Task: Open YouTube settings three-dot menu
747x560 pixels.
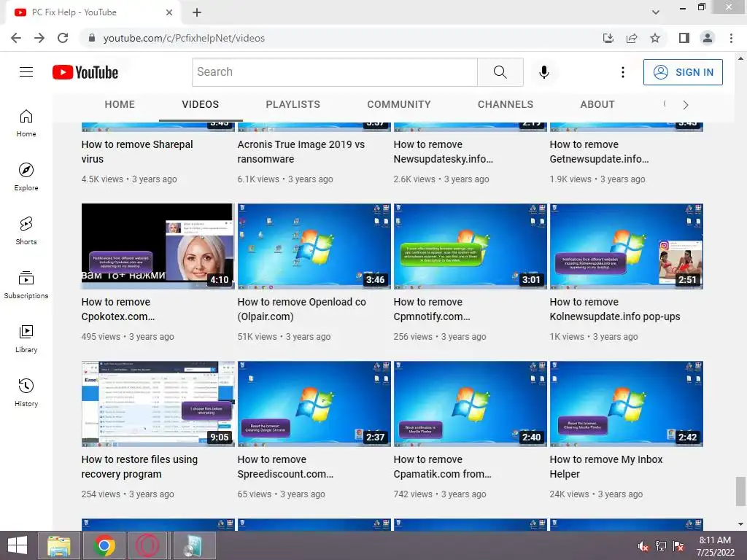Action: (x=623, y=72)
